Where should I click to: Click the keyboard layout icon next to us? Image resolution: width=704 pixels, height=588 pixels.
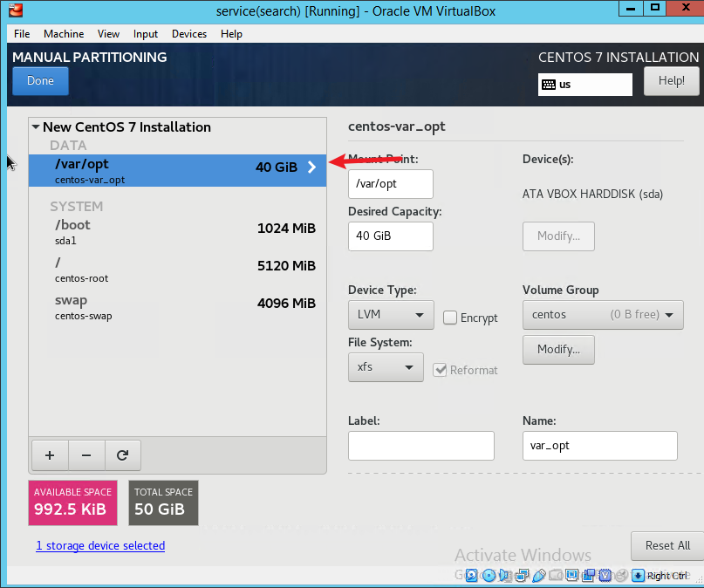549,85
